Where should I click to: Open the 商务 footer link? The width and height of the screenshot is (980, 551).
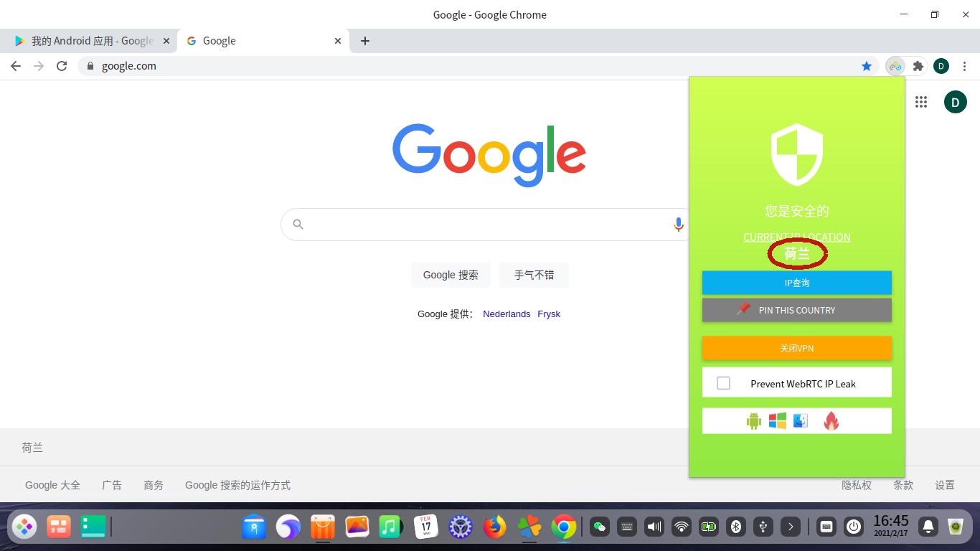tap(154, 485)
